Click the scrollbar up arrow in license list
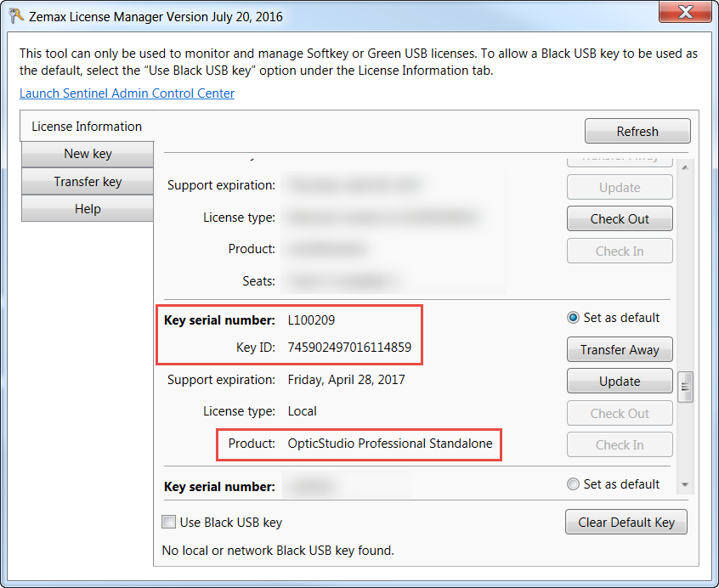Screen dimensions: 719x588 tap(685, 167)
